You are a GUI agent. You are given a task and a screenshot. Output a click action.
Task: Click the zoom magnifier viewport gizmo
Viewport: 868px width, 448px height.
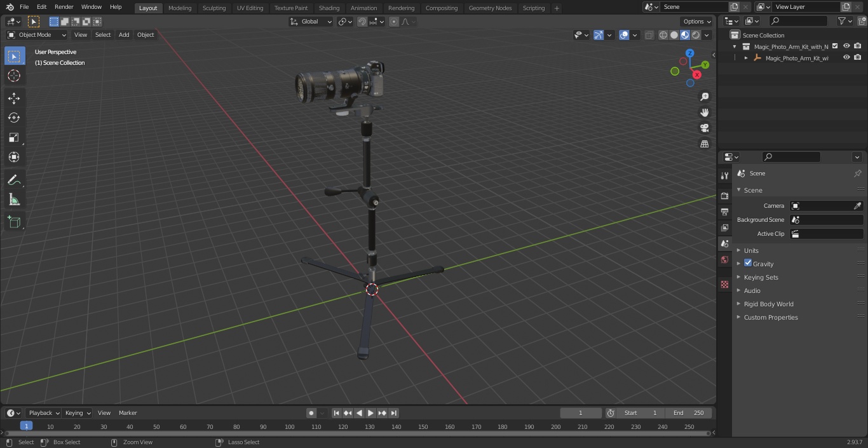(x=704, y=97)
